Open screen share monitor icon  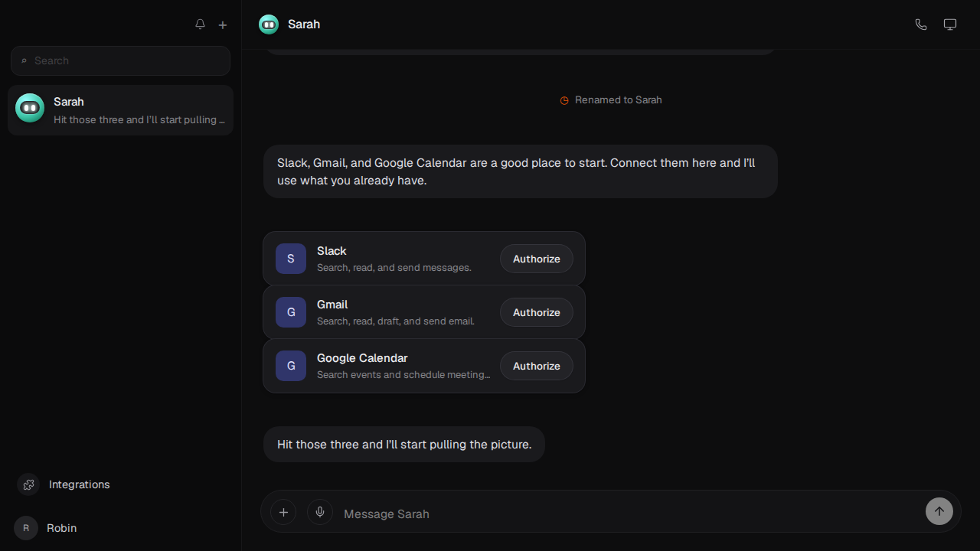click(x=950, y=24)
